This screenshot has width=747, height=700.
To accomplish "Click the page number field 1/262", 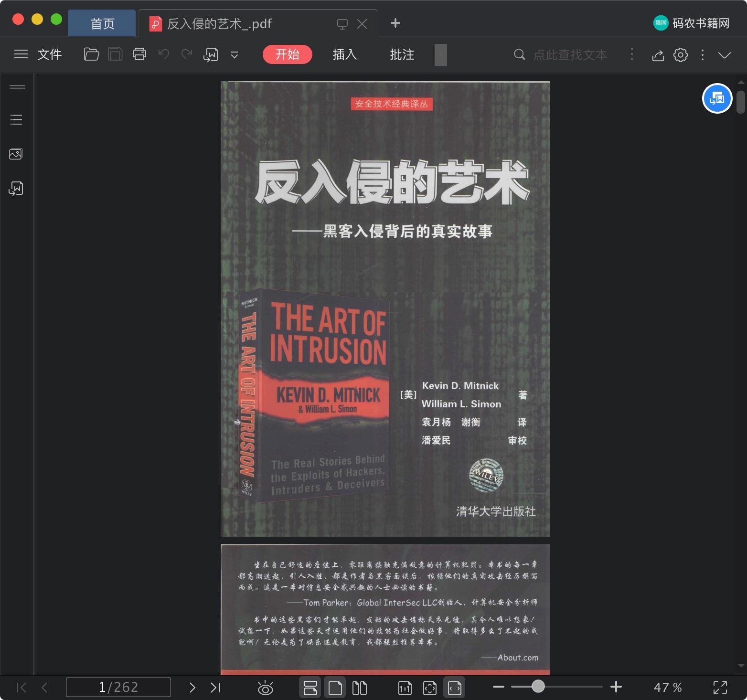I will [x=118, y=687].
